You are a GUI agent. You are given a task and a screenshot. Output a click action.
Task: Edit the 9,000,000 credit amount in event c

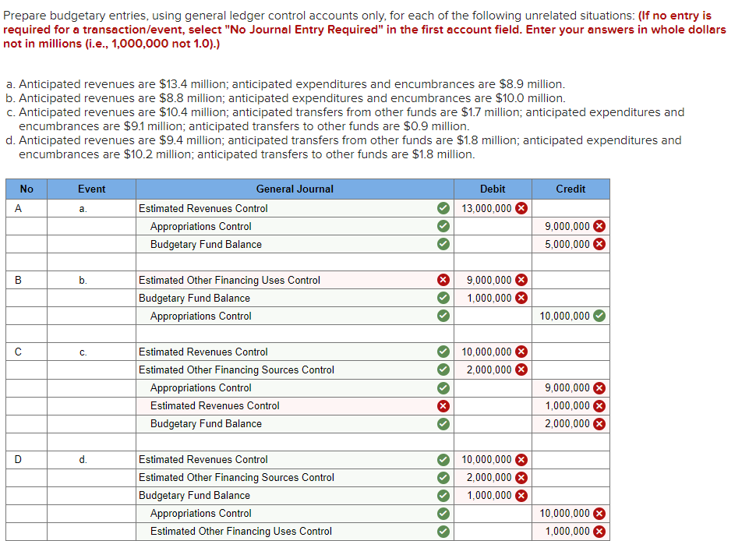(571, 387)
